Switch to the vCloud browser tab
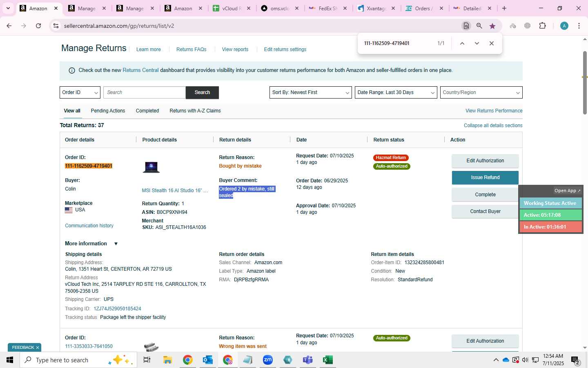Screen dimensions: 588x368 (232, 8)
